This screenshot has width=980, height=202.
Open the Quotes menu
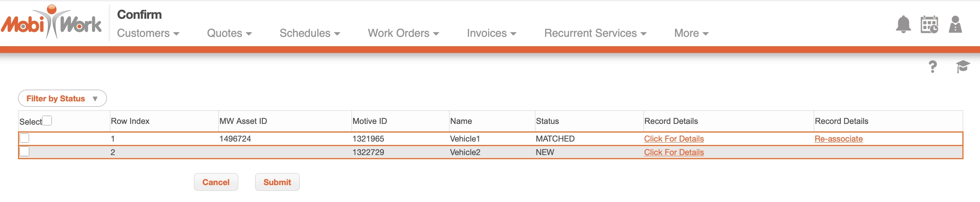(x=229, y=33)
